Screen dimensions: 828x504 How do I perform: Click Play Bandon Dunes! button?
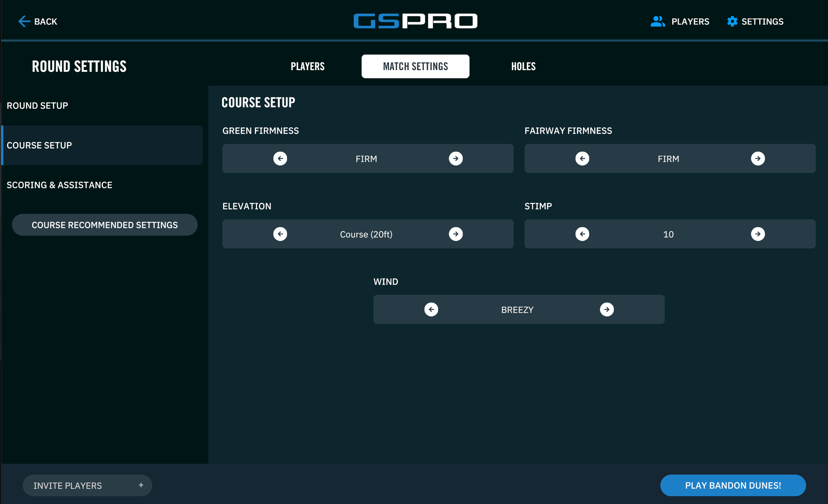coord(733,485)
